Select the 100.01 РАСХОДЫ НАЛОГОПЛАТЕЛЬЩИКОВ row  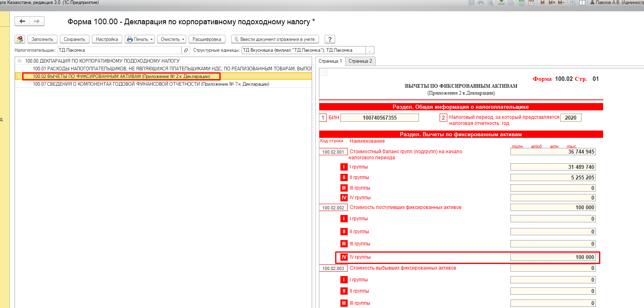pyautogui.click(x=164, y=69)
